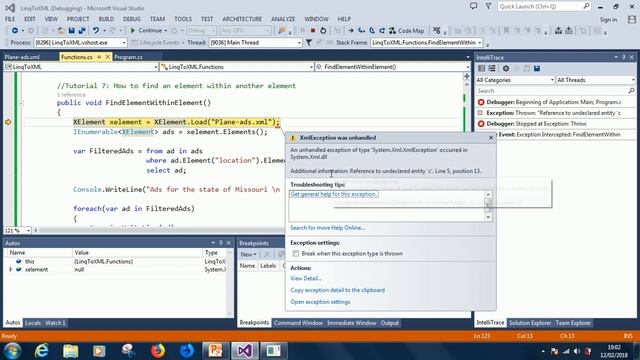Click troubleshooting tips scrollbar down arrow
640x360 pixels.
tap(488, 217)
